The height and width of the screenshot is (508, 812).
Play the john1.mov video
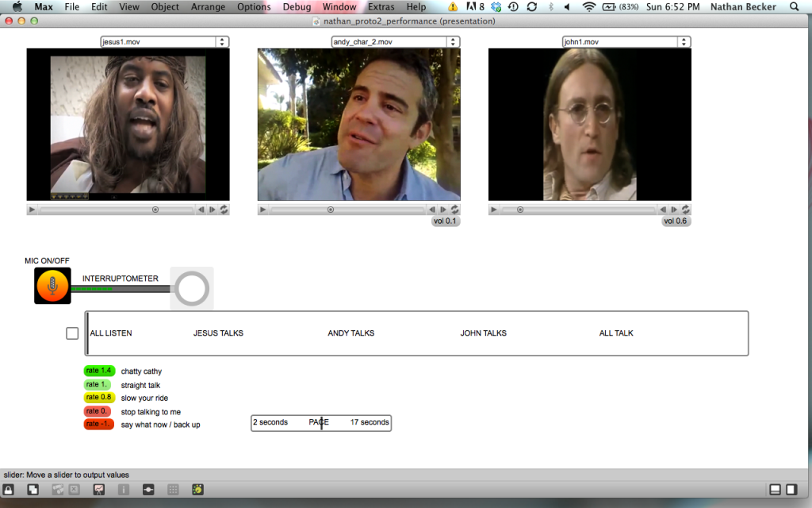pos(494,210)
